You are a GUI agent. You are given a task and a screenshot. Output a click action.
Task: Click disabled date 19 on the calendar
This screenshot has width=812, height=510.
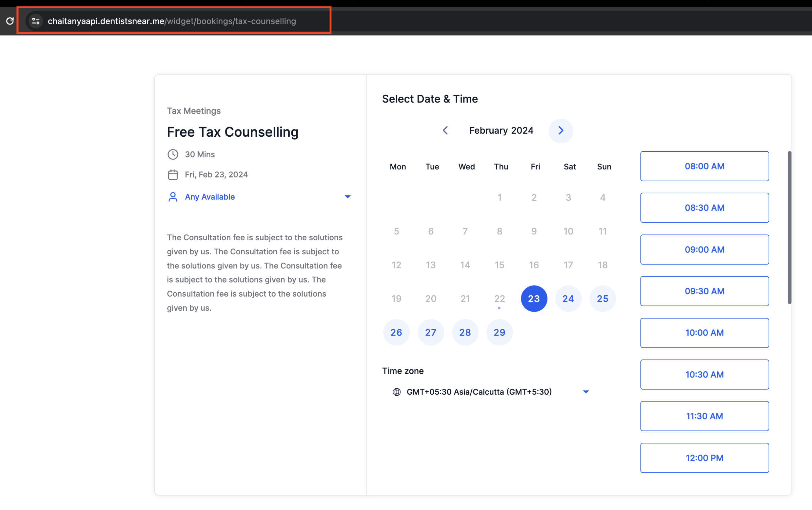point(396,298)
